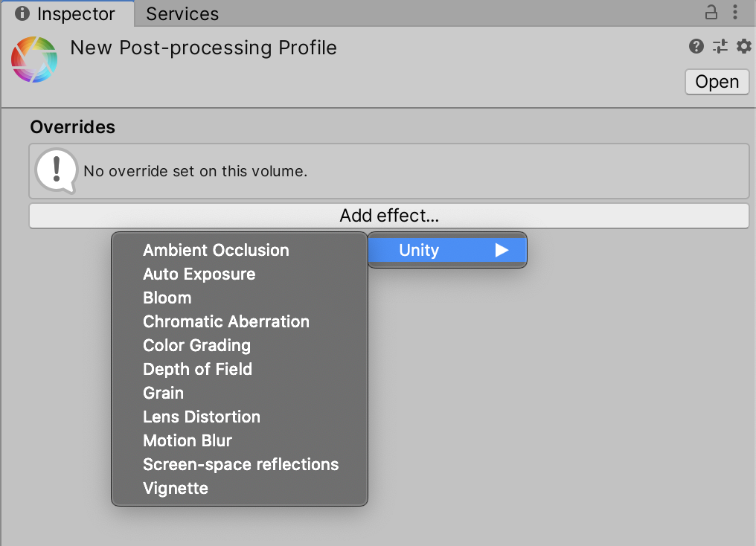Viewport: 756px width, 546px height.
Task: Choose the Vignette effect
Action: tap(176, 488)
